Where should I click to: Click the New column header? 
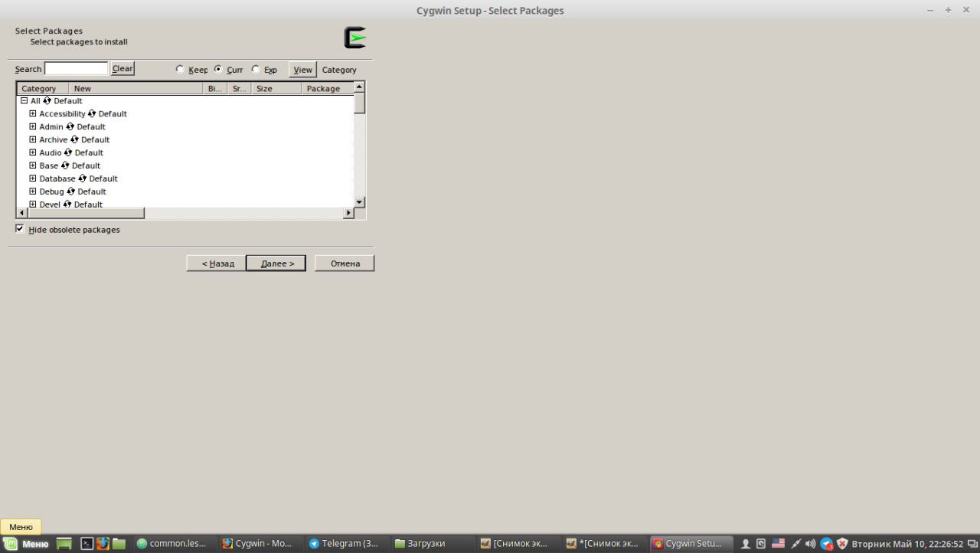pos(136,89)
